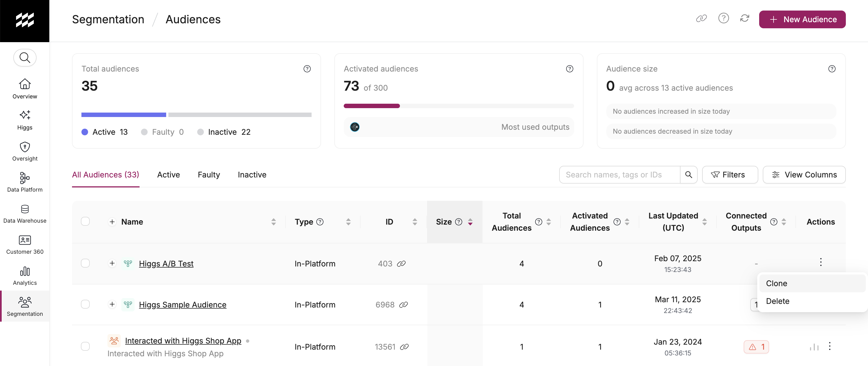
Task: Select Interacted with Higgs Shop App checkbox
Action: point(85,346)
